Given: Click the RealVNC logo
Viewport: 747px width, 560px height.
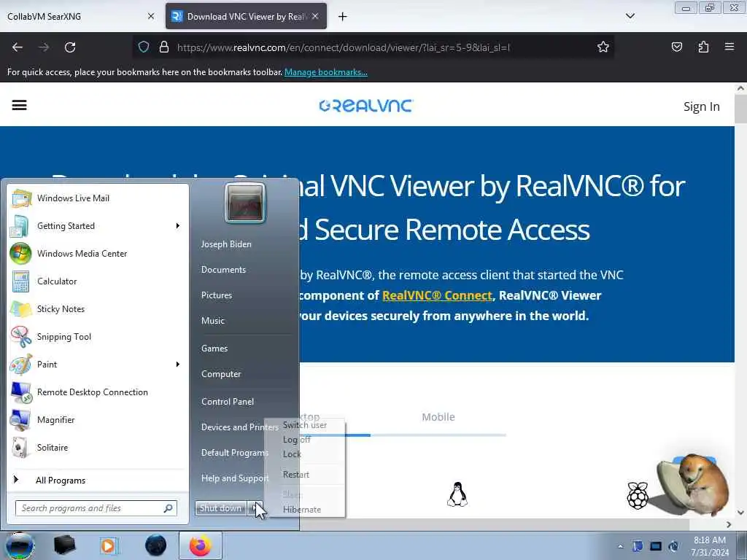Looking at the screenshot, I should coord(366,106).
